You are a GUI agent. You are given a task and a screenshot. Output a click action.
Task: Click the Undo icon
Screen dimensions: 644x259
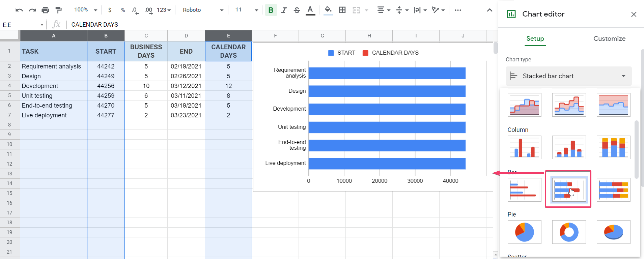point(19,10)
